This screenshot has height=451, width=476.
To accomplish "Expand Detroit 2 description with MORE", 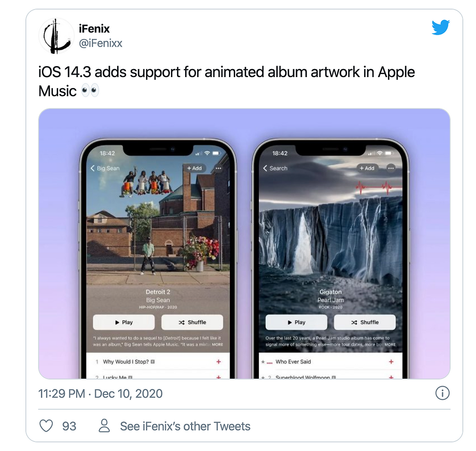I will click(x=218, y=344).
